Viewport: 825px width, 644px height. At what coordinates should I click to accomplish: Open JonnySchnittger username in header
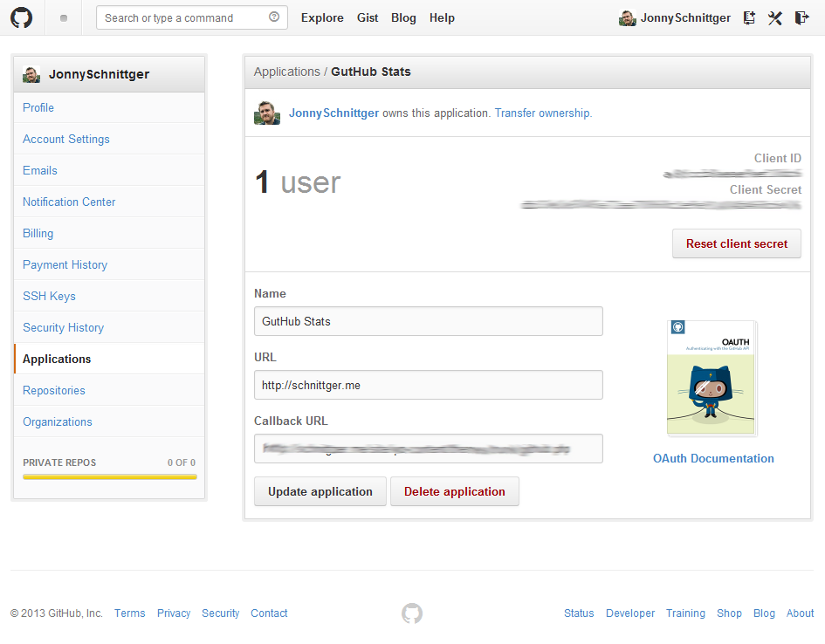(x=685, y=17)
